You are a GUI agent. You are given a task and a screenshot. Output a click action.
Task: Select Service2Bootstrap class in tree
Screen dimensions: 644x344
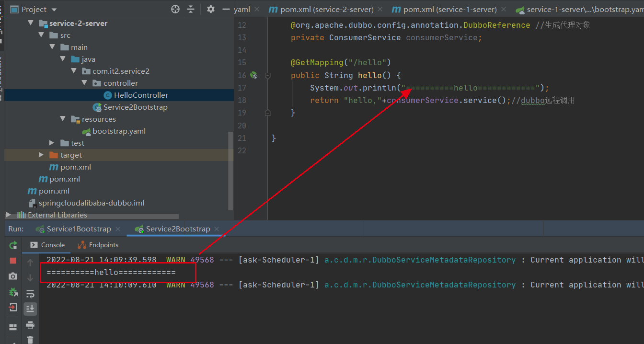point(135,107)
